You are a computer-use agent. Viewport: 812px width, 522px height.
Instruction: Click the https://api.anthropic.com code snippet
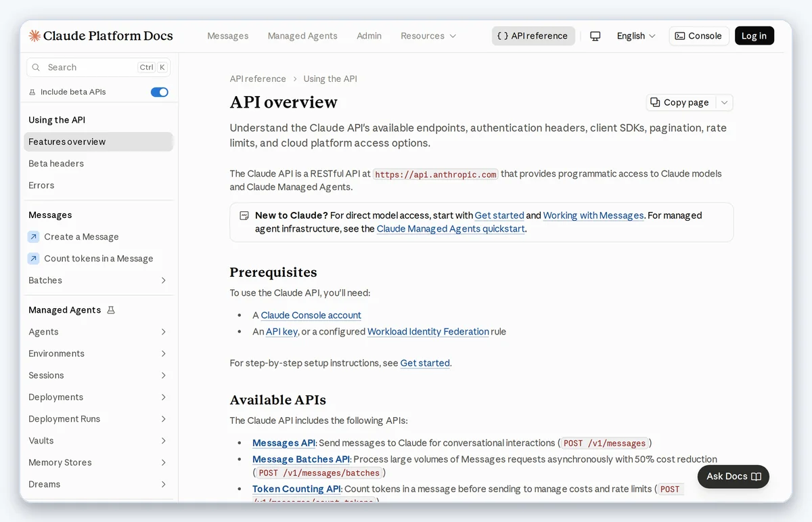tap(436, 174)
